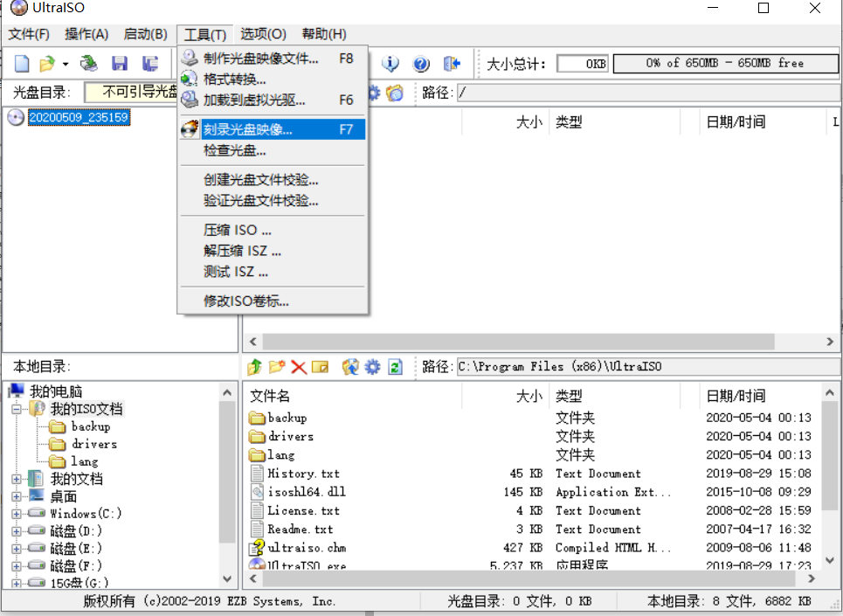Viewport: 843px width, 616px height.
Task: Click the 大小总计 field showing 0KB
Action: coord(583,64)
